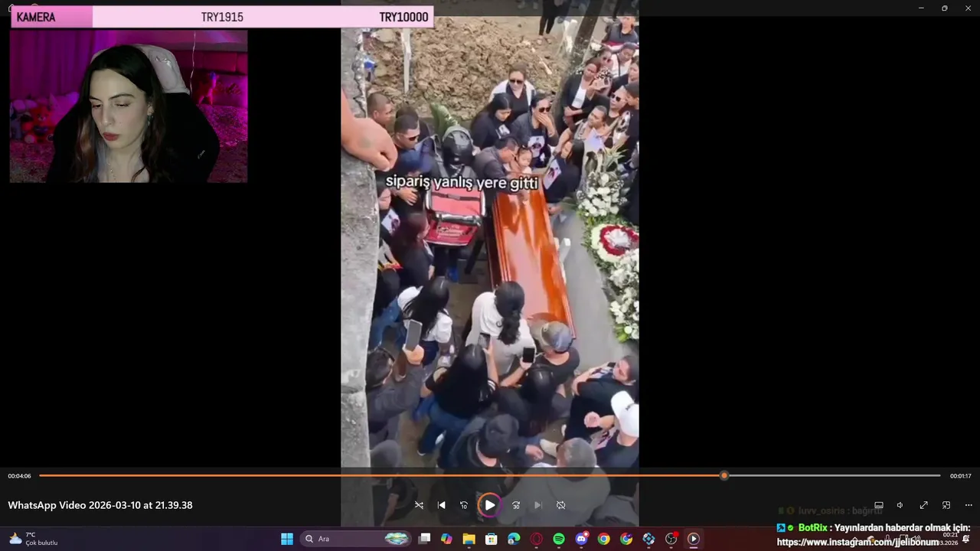The width and height of the screenshot is (980, 551).
Task: Click the notification bell in system tray
Action: tap(966, 540)
